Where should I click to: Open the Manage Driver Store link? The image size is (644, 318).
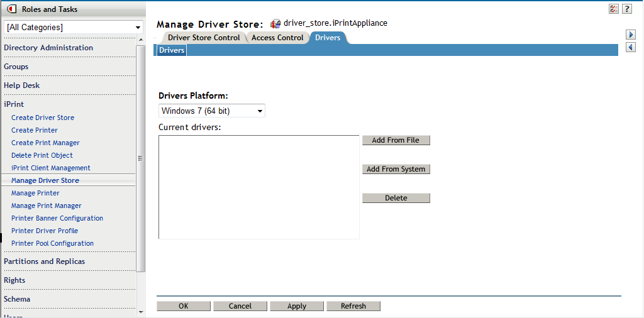click(45, 180)
